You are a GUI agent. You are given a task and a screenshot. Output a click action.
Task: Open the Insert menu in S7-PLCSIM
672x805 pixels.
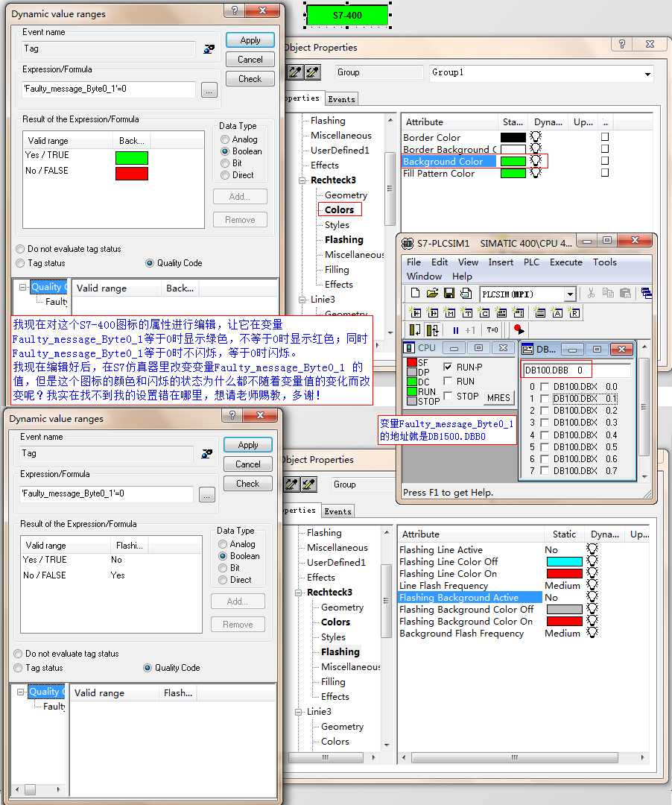(x=501, y=262)
